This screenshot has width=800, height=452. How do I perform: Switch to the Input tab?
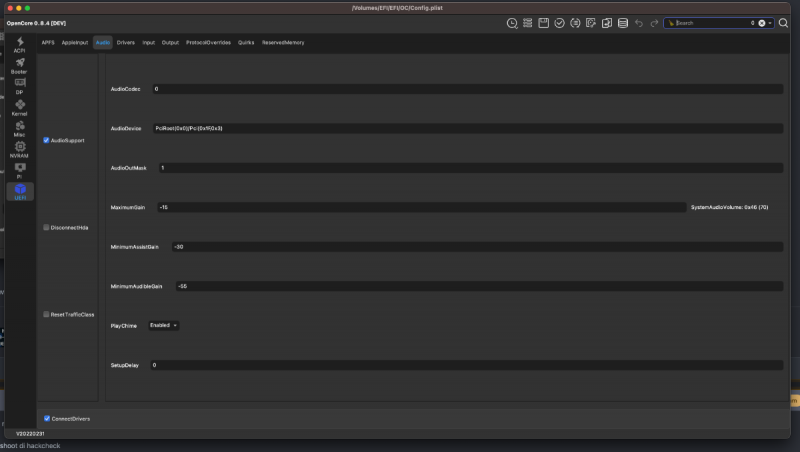click(148, 42)
